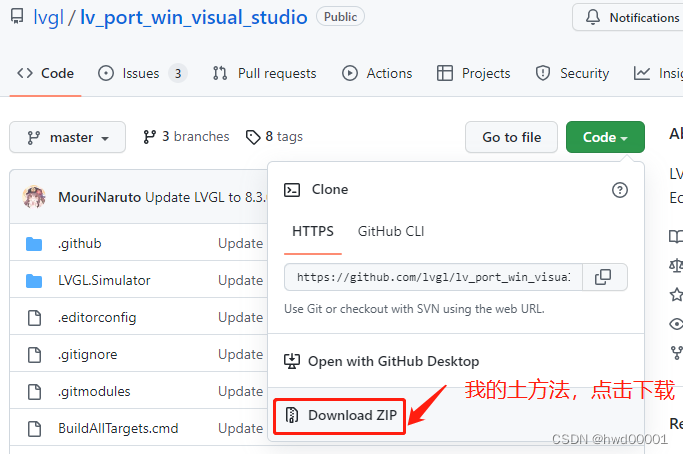Open the .editorconfig file
683x454 pixels.
point(97,317)
